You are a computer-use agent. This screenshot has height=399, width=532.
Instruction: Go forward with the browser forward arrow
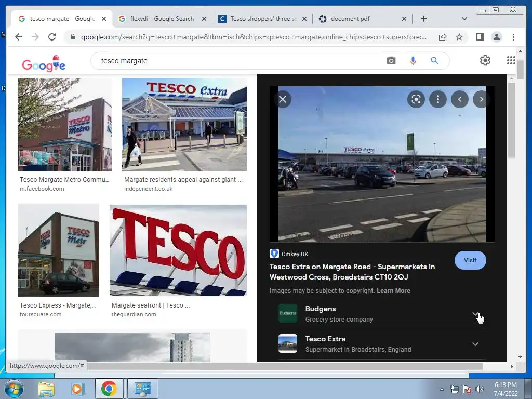[35, 37]
